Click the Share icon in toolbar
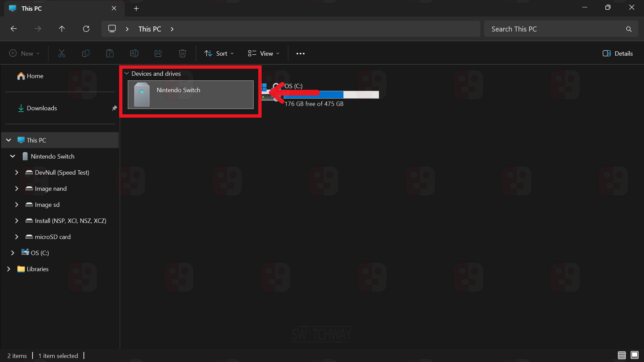Screen dimensions: 644x362 pos(158,53)
